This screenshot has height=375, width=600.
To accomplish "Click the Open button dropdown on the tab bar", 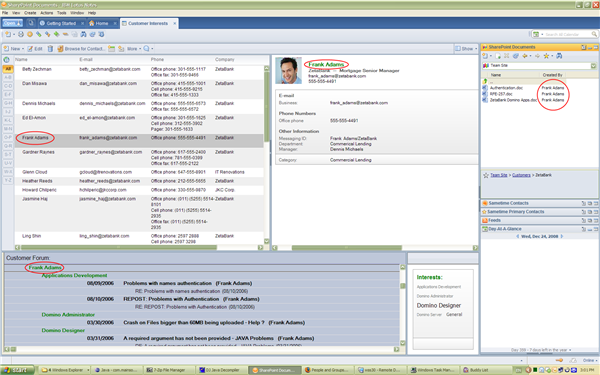I will point(13,23).
